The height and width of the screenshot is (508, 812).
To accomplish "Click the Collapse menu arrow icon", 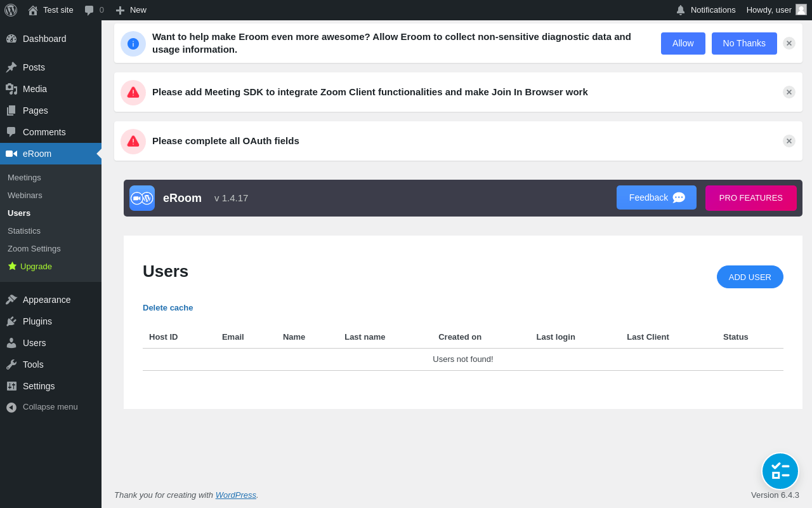I will tap(11, 407).
